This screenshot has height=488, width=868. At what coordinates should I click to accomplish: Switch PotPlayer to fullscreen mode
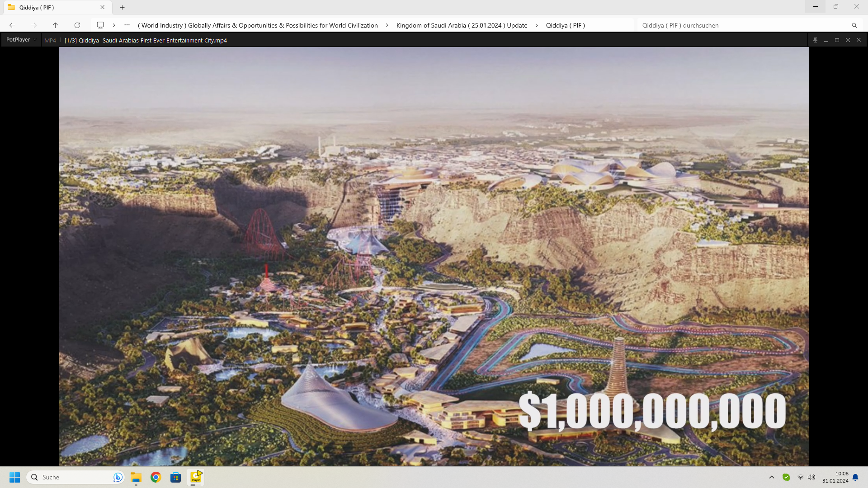click(x=848, y=40)
